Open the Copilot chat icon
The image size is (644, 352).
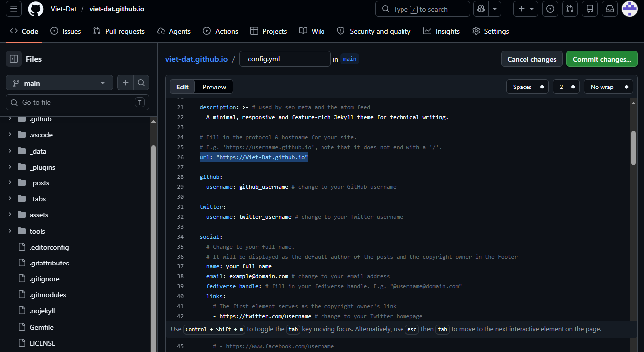481,9
